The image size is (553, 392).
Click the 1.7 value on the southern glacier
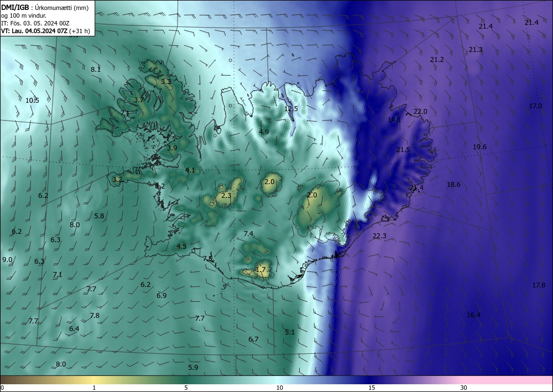(260, 270)
